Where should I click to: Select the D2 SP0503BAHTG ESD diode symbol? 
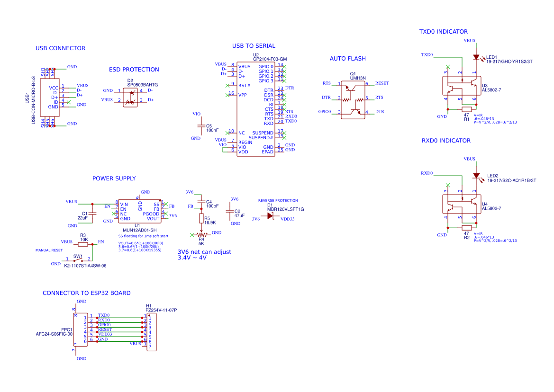point(130,98)
